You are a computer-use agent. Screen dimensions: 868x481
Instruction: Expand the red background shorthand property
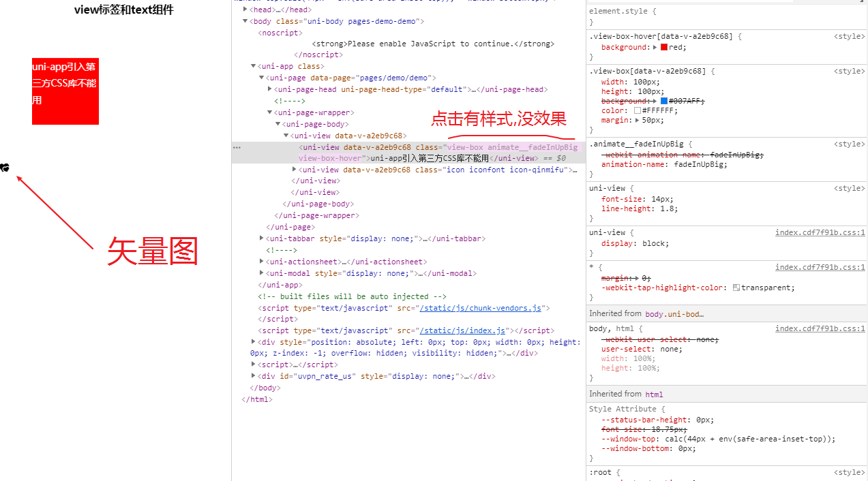pos(655,48)
